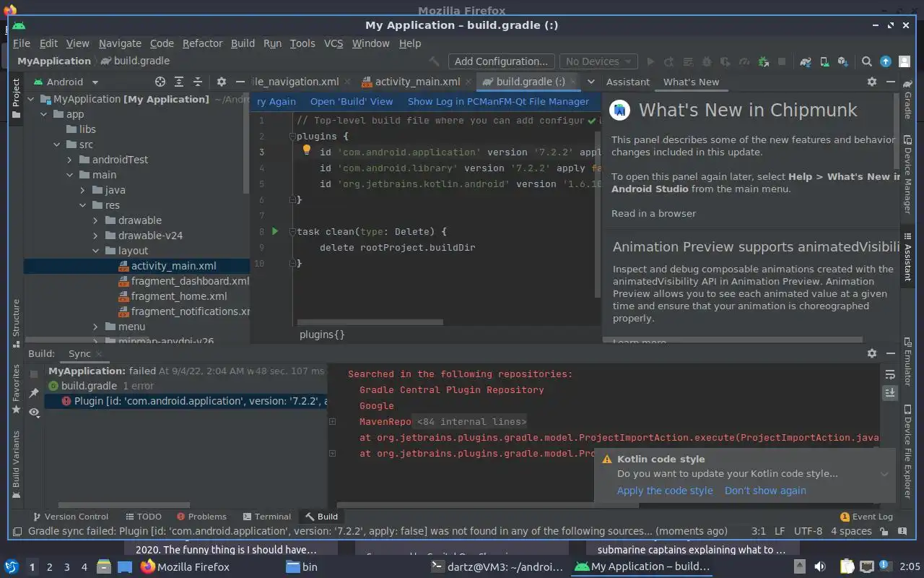Switch to the Assistant tab

(x=627, y=82)
